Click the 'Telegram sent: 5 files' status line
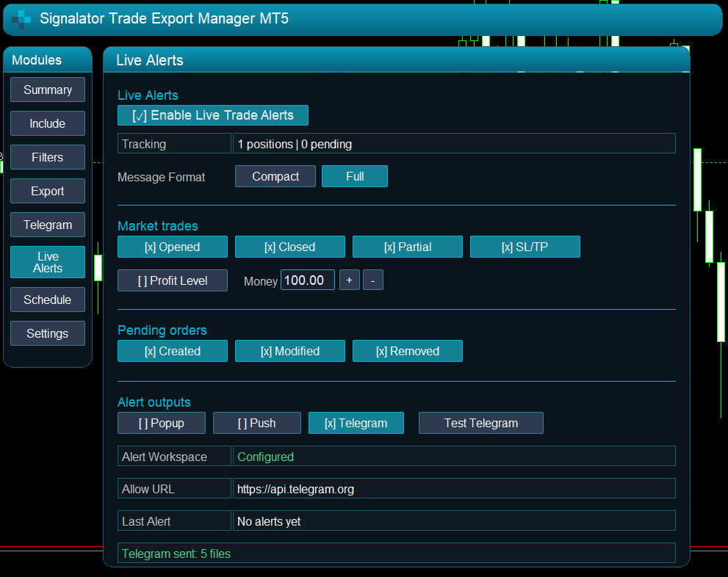Image resolution: width=728 pixels, height=577 pixels. pos(397,554)
